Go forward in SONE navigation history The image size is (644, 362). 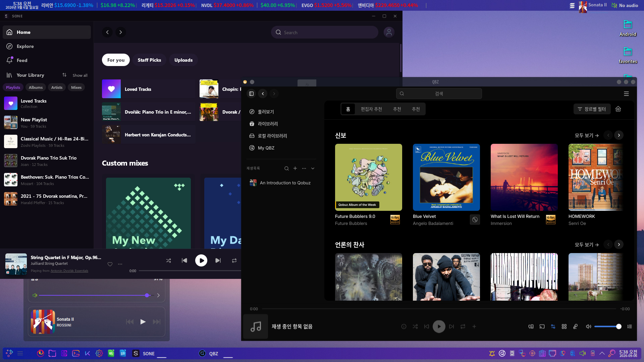point(121,32)
